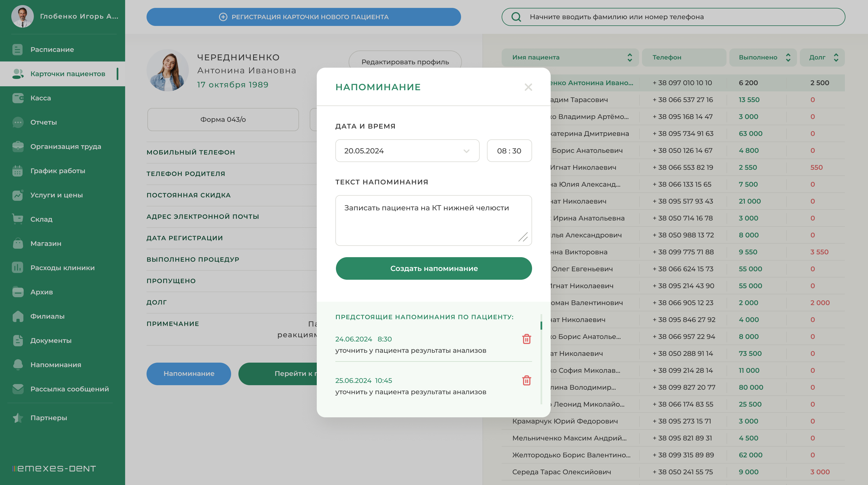
Task: Click the Услуги и цены chart icon
Action: (x=17, y=195)
